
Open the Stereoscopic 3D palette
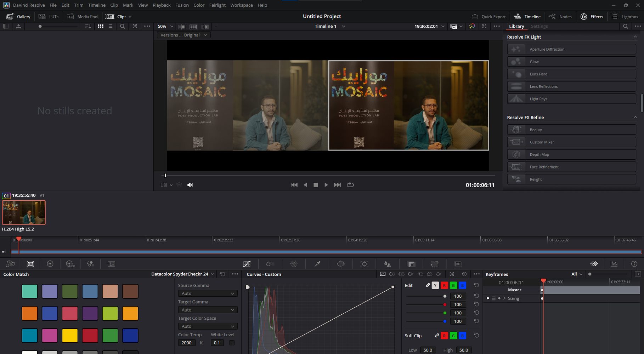pos(458,264)
